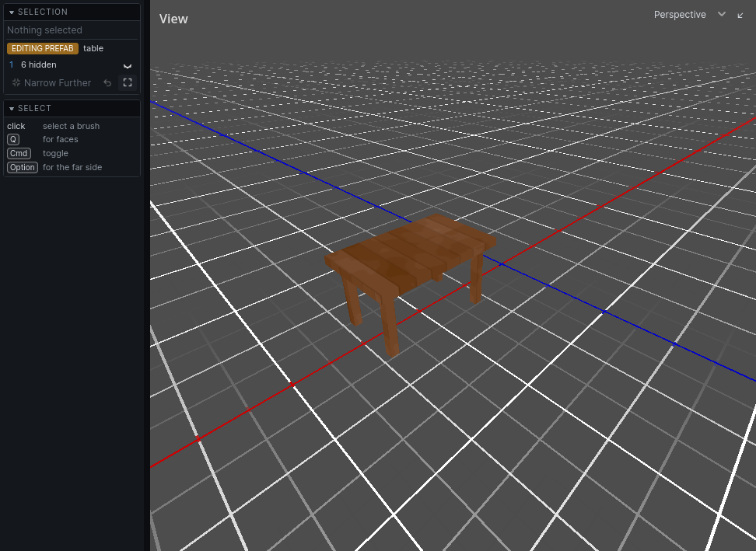This screenshot has height=551, width=756.
Task: Collapse the SELECTION panel triangle
Action: coord(12,12)
